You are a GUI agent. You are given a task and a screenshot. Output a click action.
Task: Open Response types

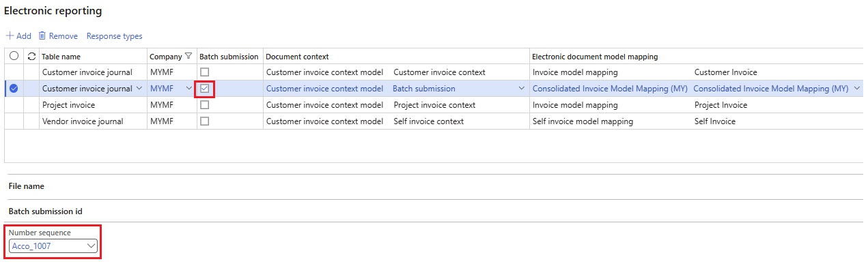point(114,36)
